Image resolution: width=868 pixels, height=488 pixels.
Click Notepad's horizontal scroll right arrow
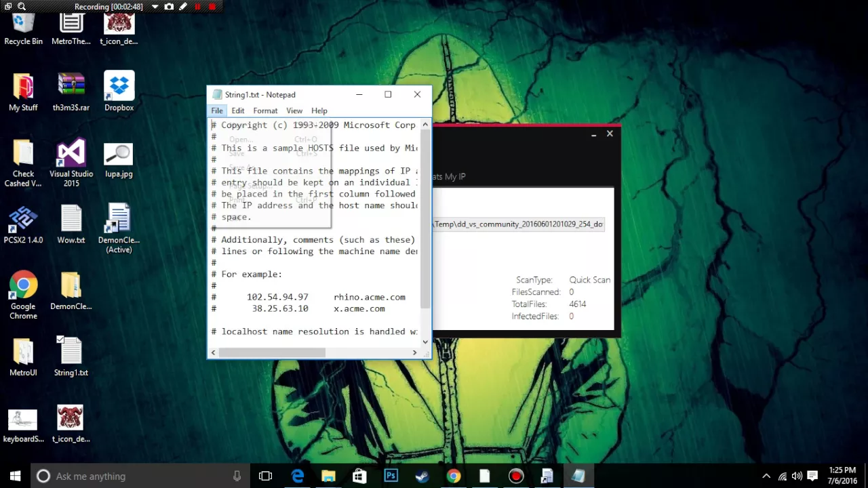pos(414,352)
